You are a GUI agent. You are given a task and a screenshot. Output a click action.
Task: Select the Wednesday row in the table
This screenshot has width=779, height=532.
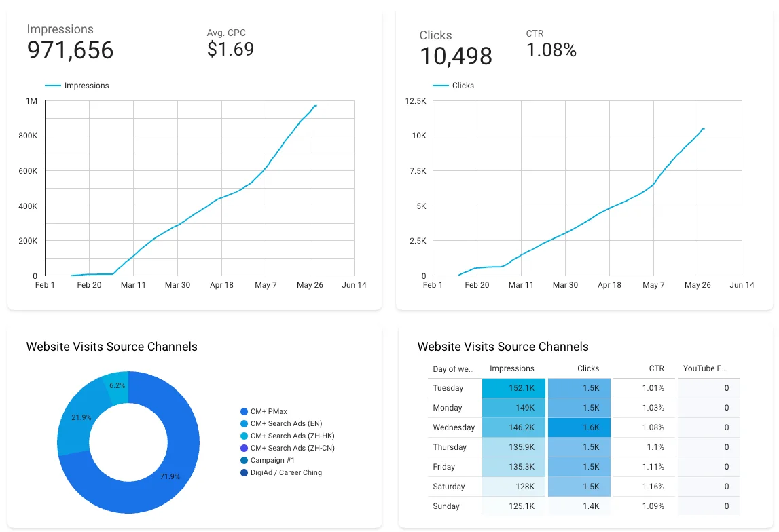click(454, 428)
